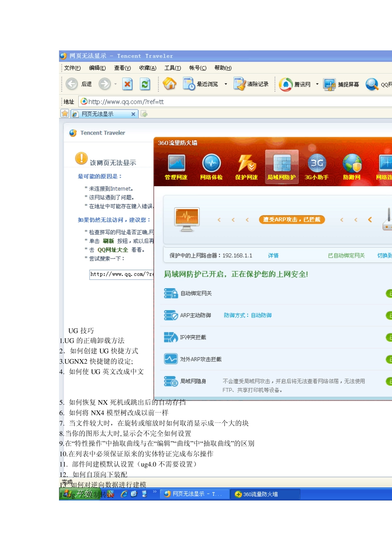
Task: Click the 刷新 link on error page
Action: pos(109,241)
